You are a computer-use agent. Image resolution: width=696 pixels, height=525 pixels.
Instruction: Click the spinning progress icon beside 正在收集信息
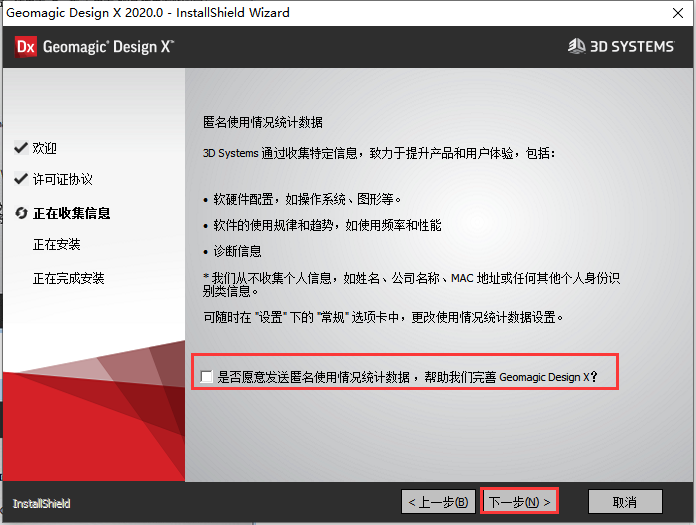pos(21,213)
